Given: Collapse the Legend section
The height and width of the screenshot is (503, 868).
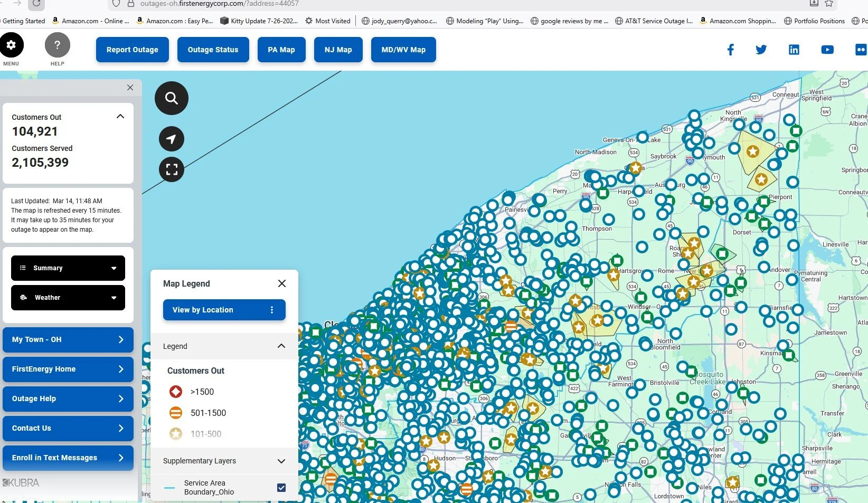Looking at the screenshot, I should (x=281, y=346).
